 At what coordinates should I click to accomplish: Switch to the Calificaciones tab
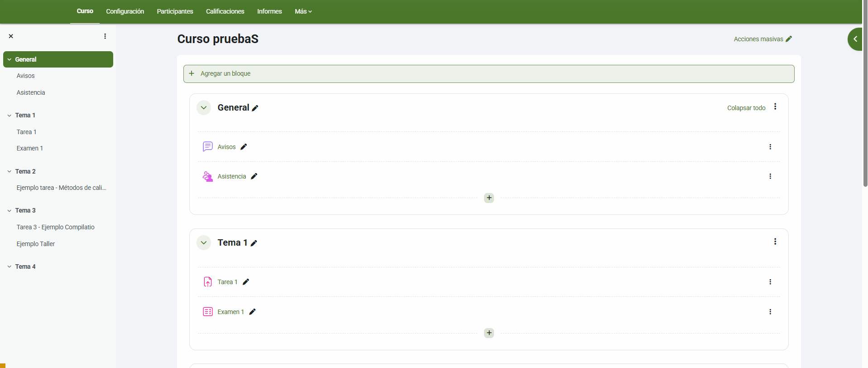[225, 11]
